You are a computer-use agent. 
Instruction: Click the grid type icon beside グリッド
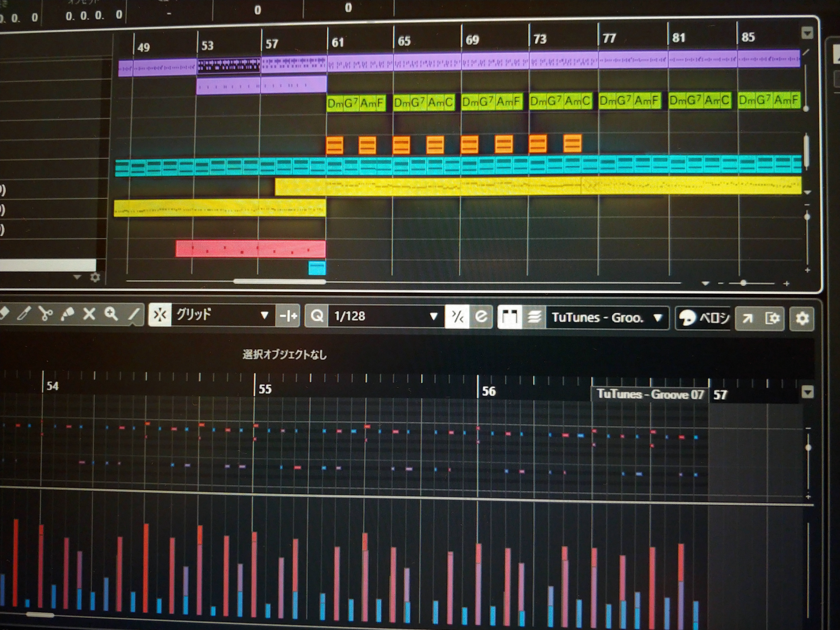point(288,316)
